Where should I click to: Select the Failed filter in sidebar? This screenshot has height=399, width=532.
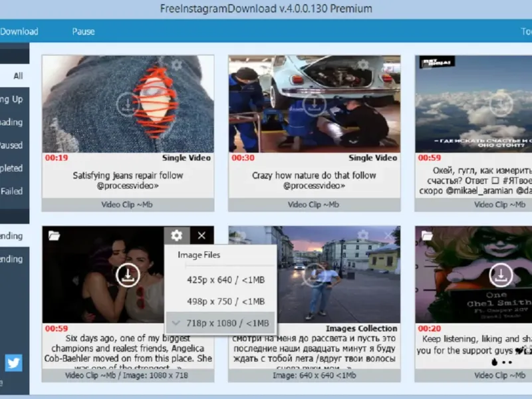15,191
